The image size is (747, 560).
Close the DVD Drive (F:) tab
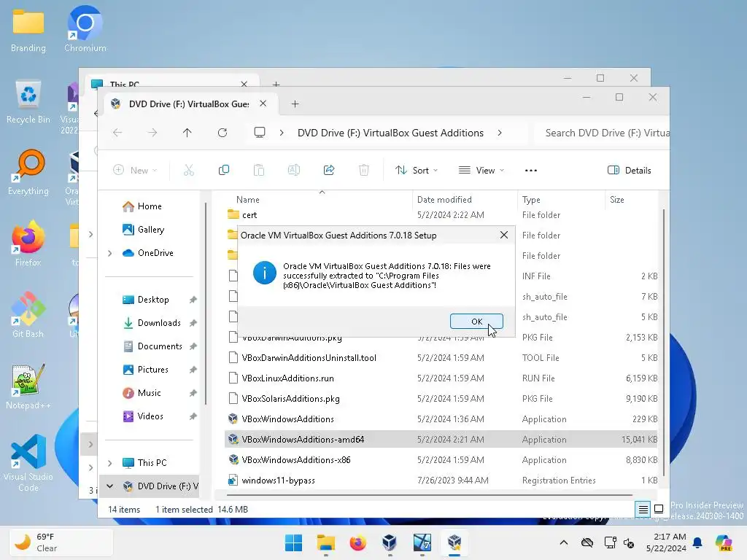(263, 104)
